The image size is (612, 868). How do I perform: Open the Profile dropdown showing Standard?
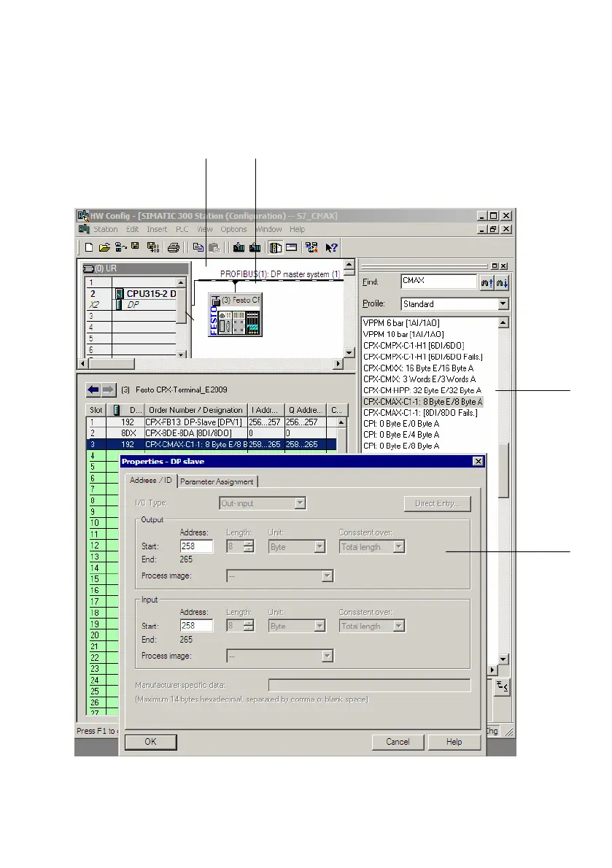coord(503,304)
